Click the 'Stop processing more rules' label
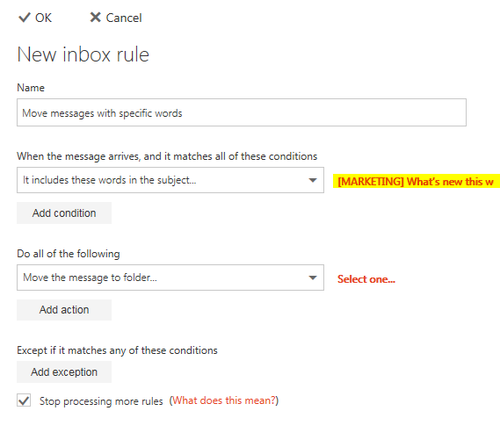Viewport: 500px width, 447px height. 101,401
